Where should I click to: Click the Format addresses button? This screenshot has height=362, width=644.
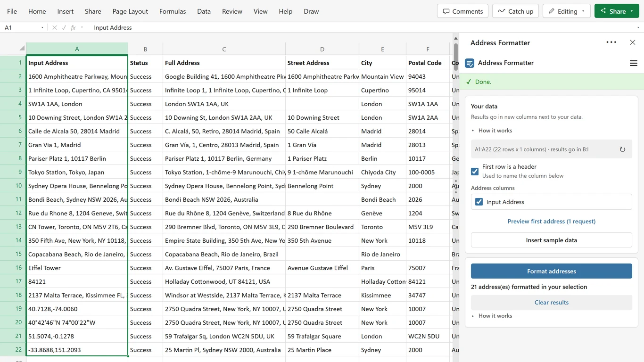pos(551,271)
